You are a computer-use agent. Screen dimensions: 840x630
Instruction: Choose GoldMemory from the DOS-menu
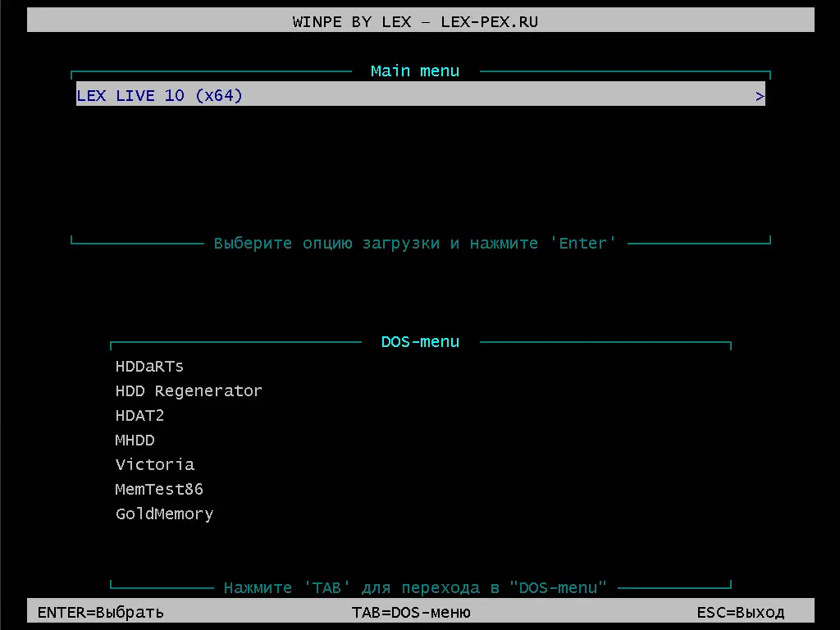(x=164, y=514)
